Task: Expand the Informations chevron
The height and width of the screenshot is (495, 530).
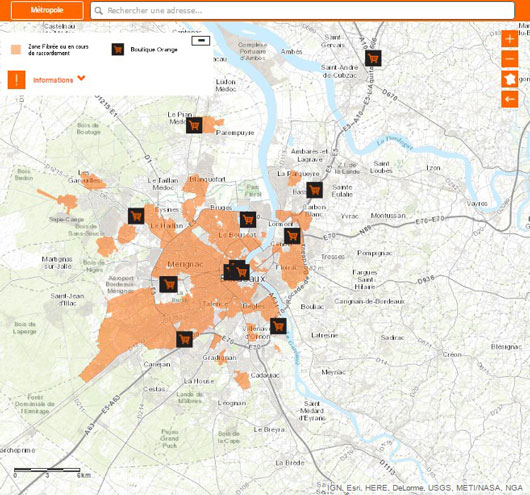Action: [81, 78]
